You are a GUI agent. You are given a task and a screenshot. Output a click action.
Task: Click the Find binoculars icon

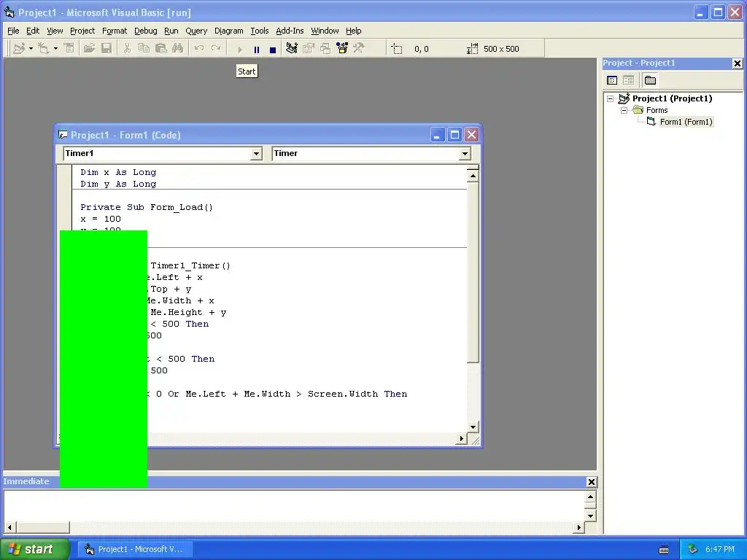[x=178, y=49]
